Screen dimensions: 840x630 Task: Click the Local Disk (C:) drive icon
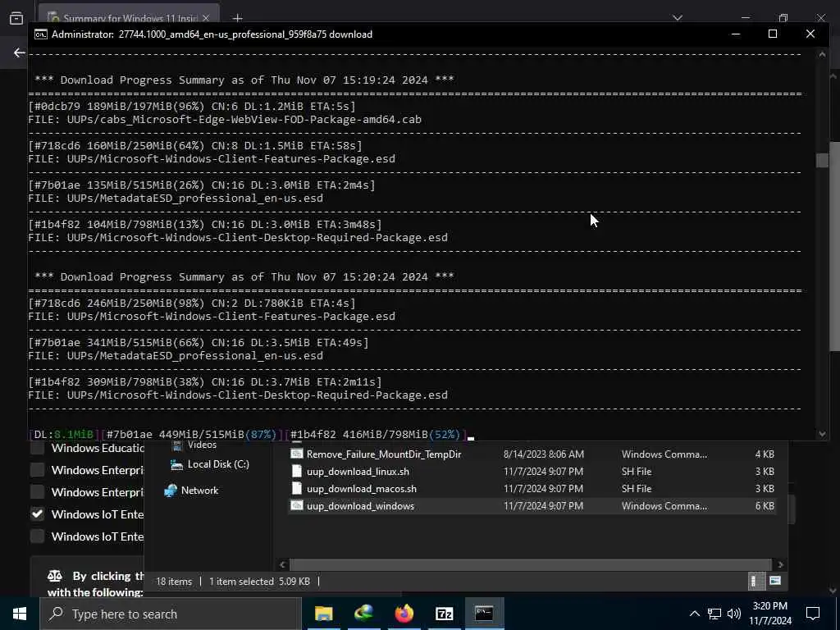[x=176, y=464]
